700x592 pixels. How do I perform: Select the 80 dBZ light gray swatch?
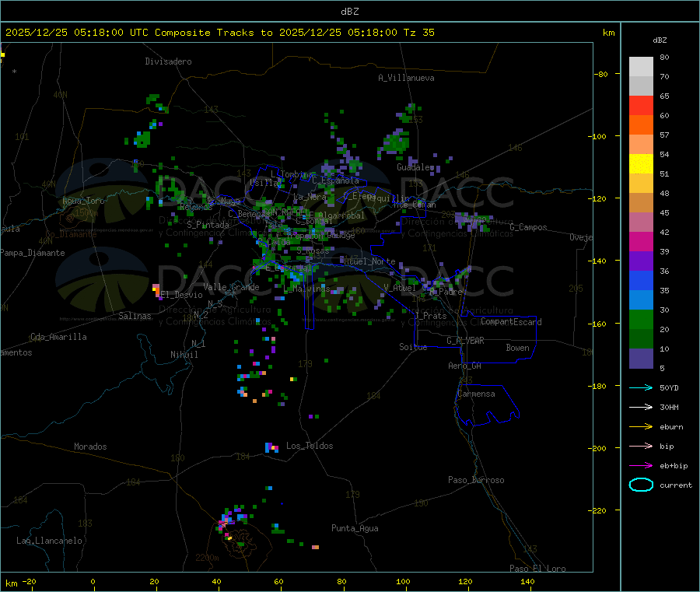pyautogui.click(x=641, y=67)
